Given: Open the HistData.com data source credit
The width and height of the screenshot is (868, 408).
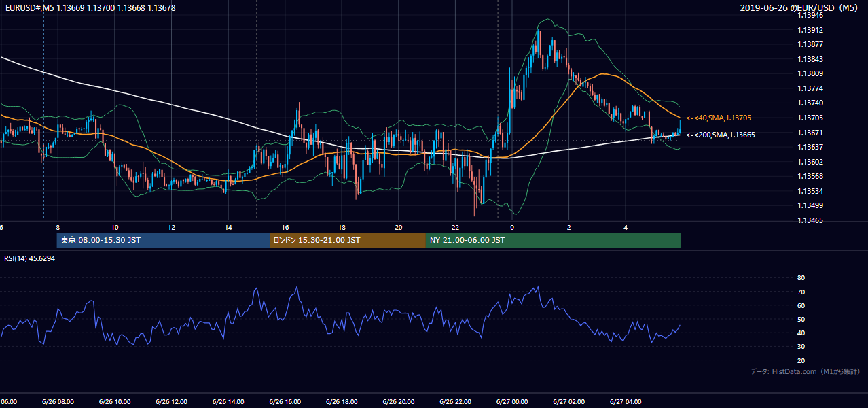Looking at the screenshot, I should click(806, 371).
